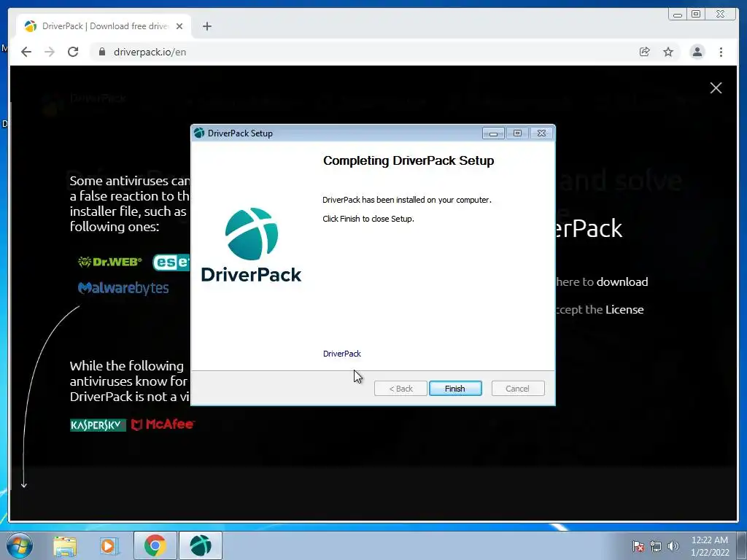Click the McAfee logo
The image size is (747, 560).
coord(163,424)
